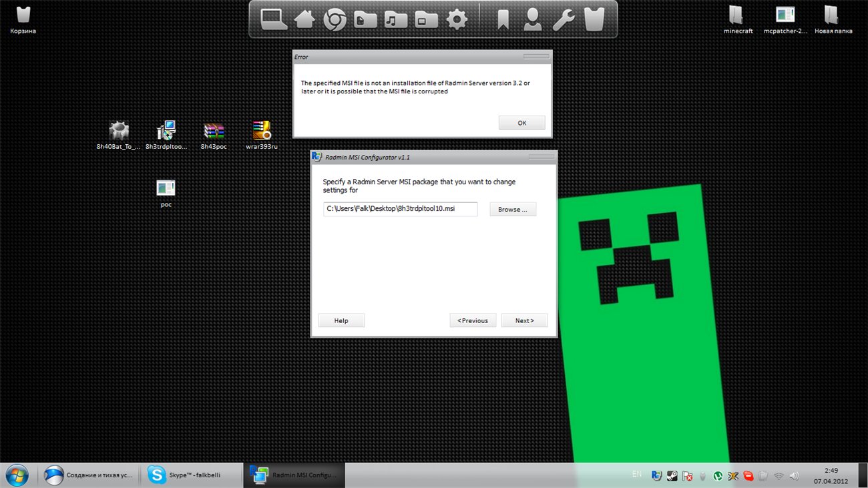The width and height of the screenshot is (868, 488).
Task: Click the uTorrent tray icon
Action: coord(718,476)
